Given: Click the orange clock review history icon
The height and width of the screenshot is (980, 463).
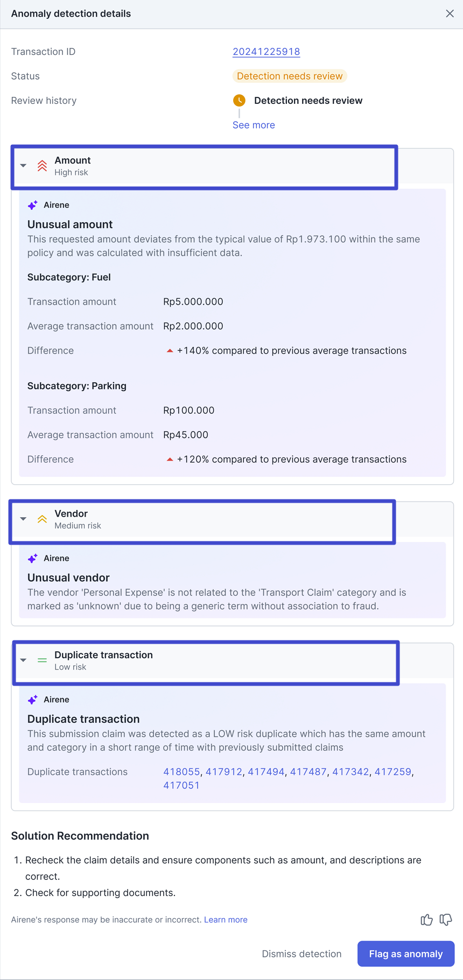Looking at the screenshot, I should tap(239, 101).
